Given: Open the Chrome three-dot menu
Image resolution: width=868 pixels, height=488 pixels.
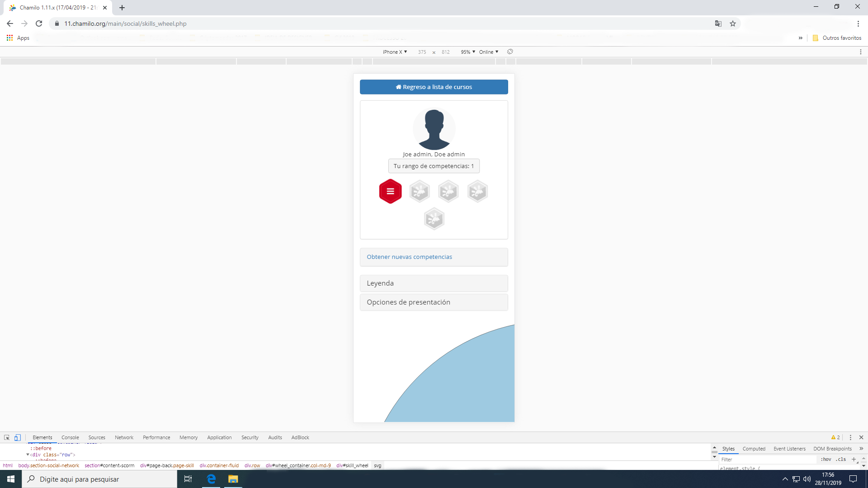Looking at the screenshot, I should (x=858, y=23).
